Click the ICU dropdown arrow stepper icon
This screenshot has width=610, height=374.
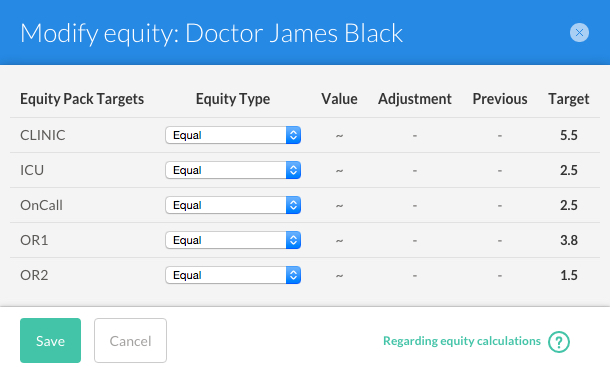pyautogui.click(x=293, y=170)
